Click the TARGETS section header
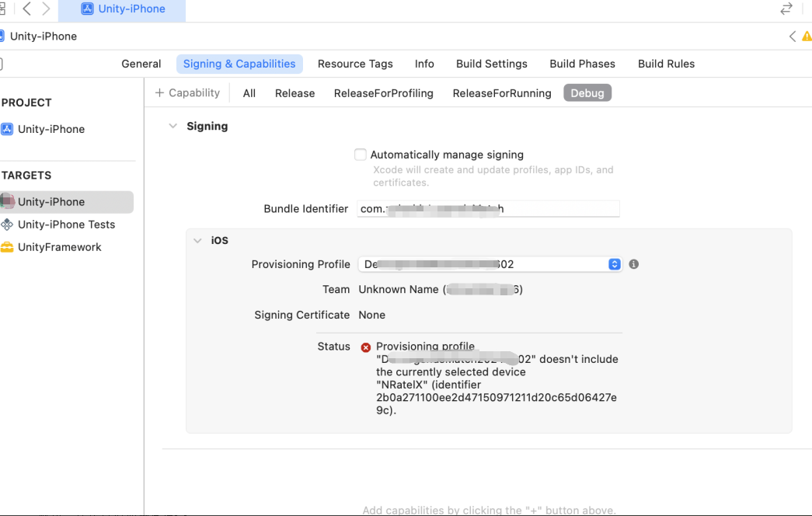 click(26, 175)
